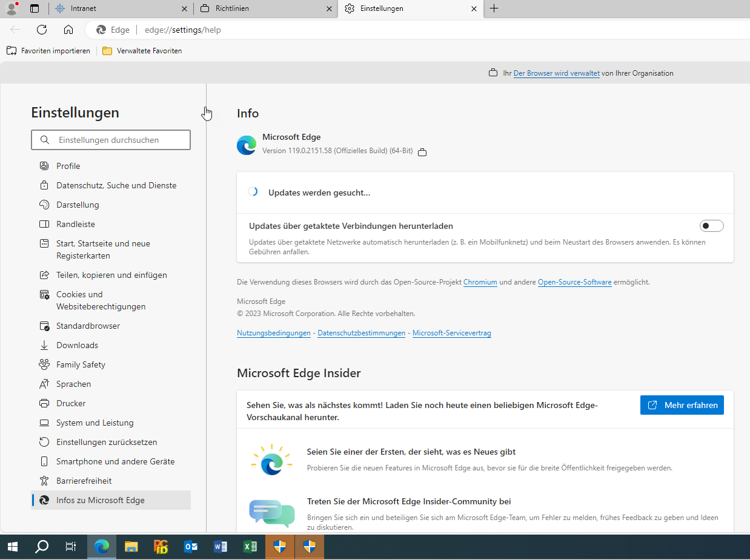Open the Datenschutzbestimmungen link
The image size is (750, 560).
point(362,333)
